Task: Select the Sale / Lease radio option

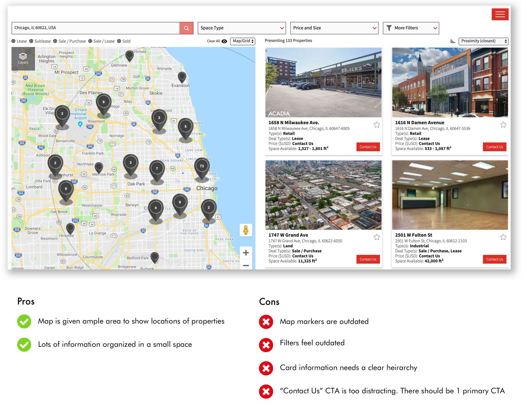Action: 90,41
